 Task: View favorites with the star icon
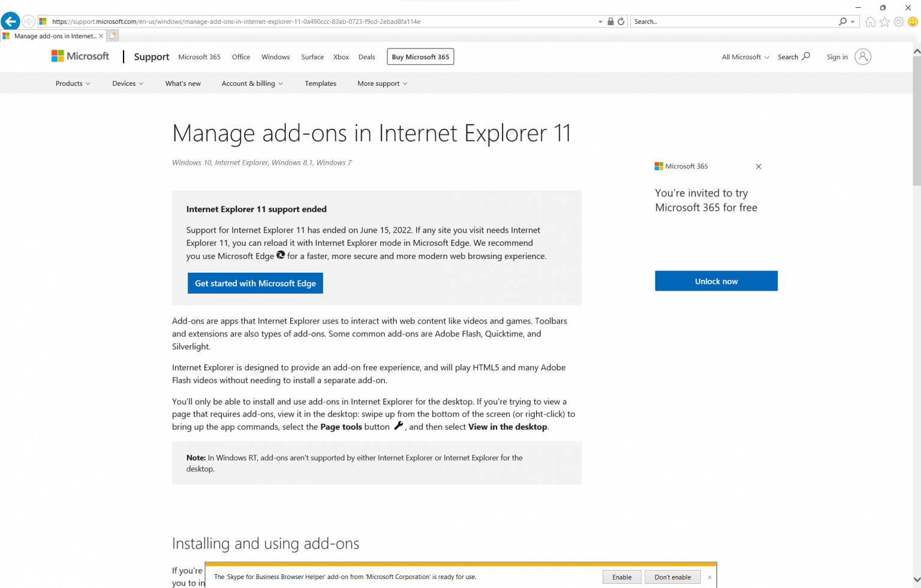click(884, 21)
